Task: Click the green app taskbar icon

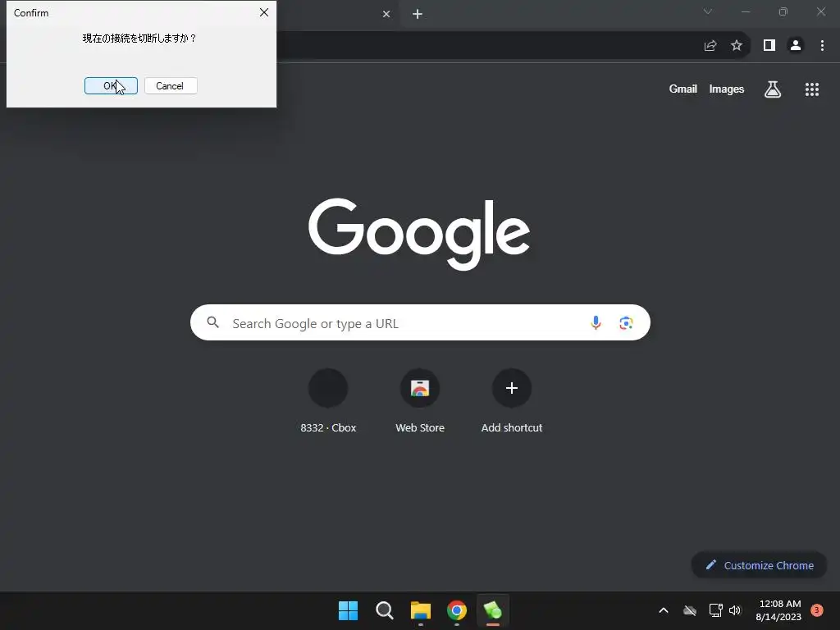Action: click(493, 610)
